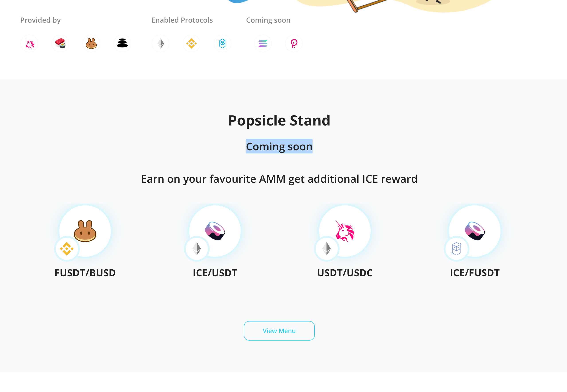This screenshot has width=567, height=392.
Task: Select the USDT/USDC Uniswap pool
Action: click(344, 231)
